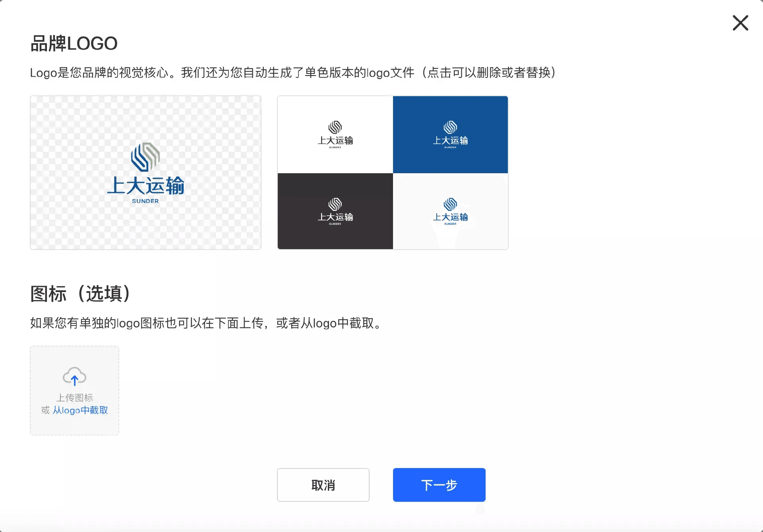Open the 从logo中截取 link
Viewport: 763px width, 532px height.
[80, 410]
